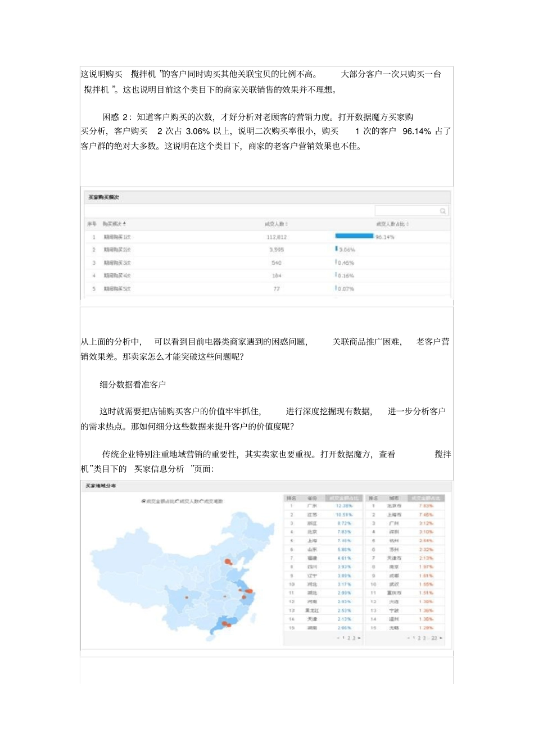Select 山东 in the province ranking
The image size is (534, 756).
pos(312,550)
